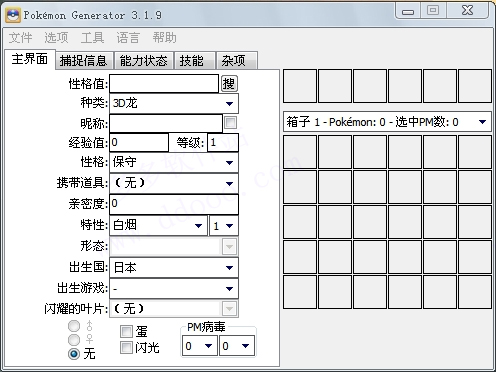
Task: Switch to the 技能 tab
Action: (x=195, y=61)
